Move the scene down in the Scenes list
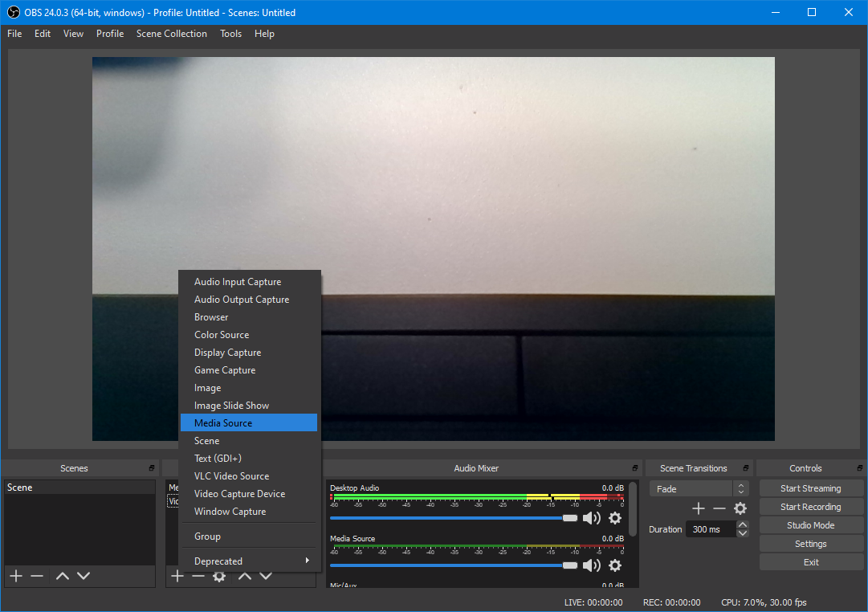 [x=84, y=576]
